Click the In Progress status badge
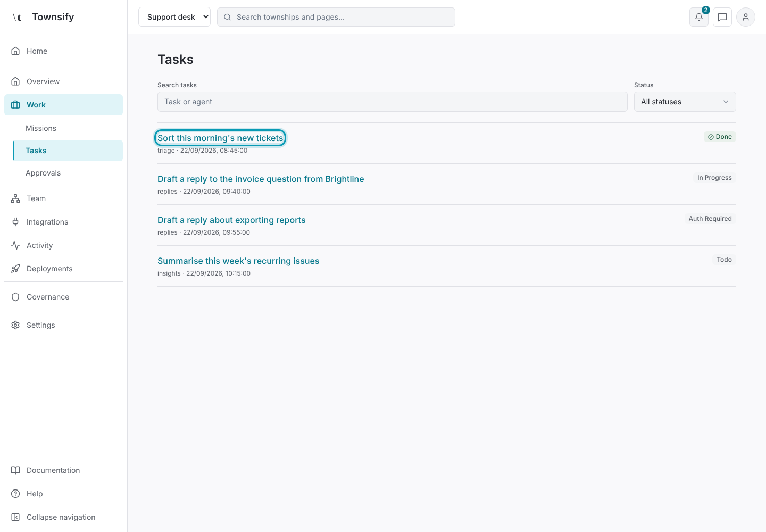Image resolution: width=766 pixels, height=532 pixels. (x=714, y=178)
